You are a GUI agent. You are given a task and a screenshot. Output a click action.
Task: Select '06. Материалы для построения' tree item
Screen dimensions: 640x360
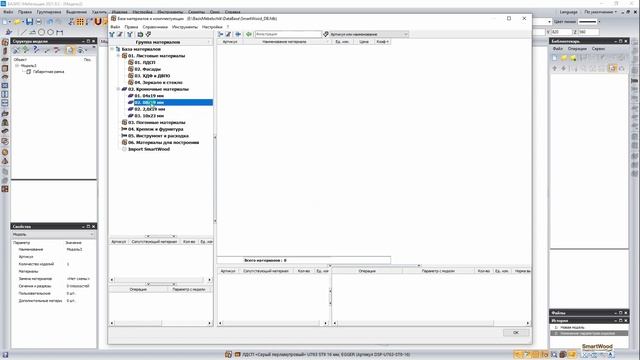pos(164,142)
